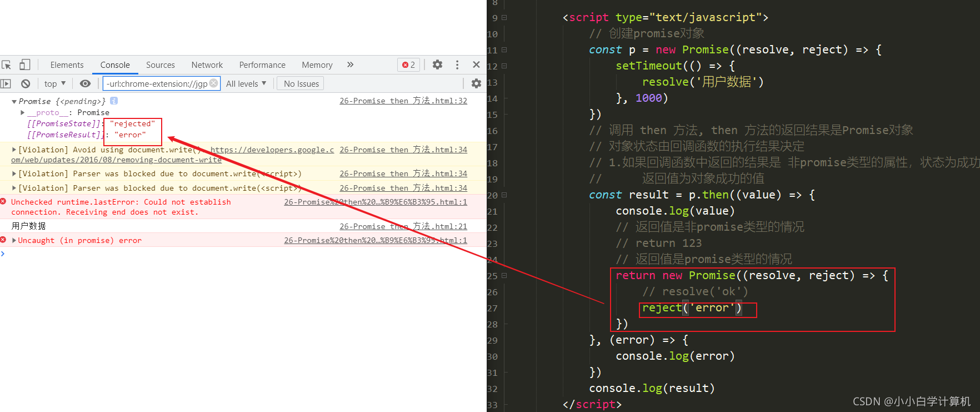Click the console prompt caret

pos(3,254)
